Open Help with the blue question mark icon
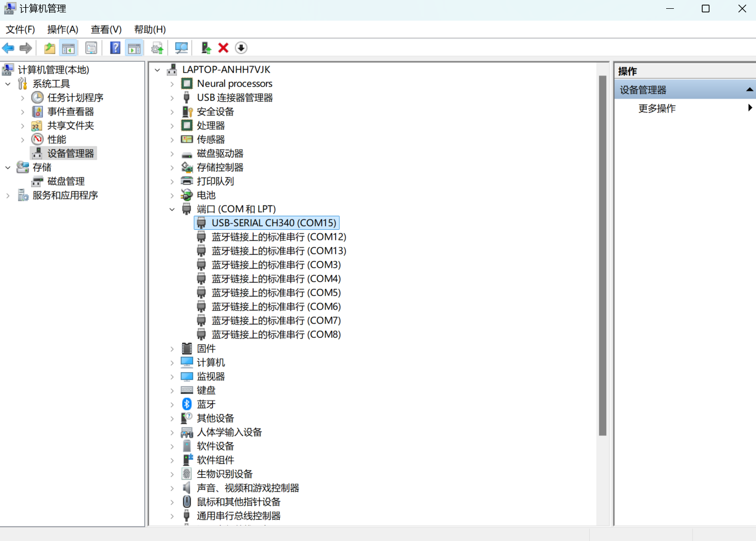The width and height of the screenshot is (756, 541). [x=116, y=48]
